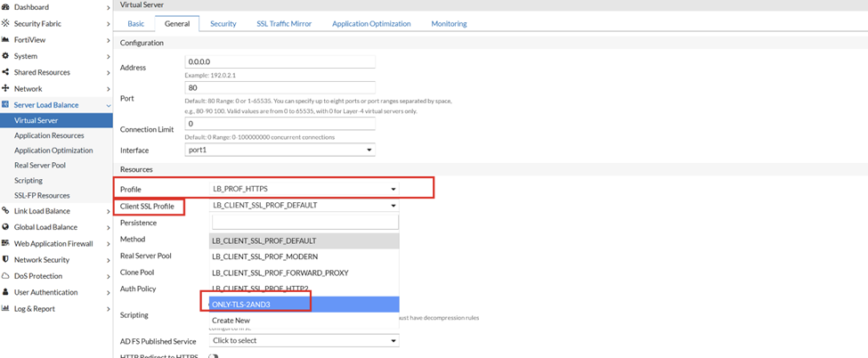Click the Web Application Firewall icon
868x358 pixels.
pyautogui.click(x=5, y=243)
